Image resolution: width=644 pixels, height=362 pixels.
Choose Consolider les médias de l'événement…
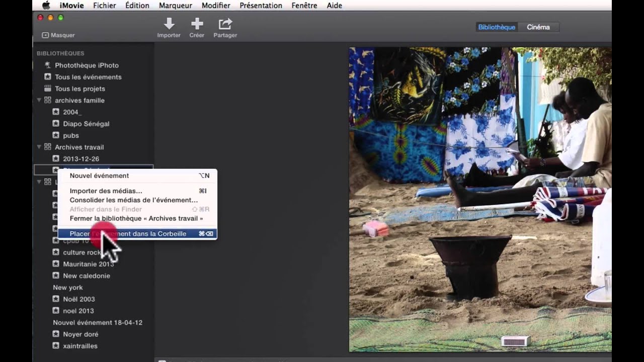(x=137, y=200)
